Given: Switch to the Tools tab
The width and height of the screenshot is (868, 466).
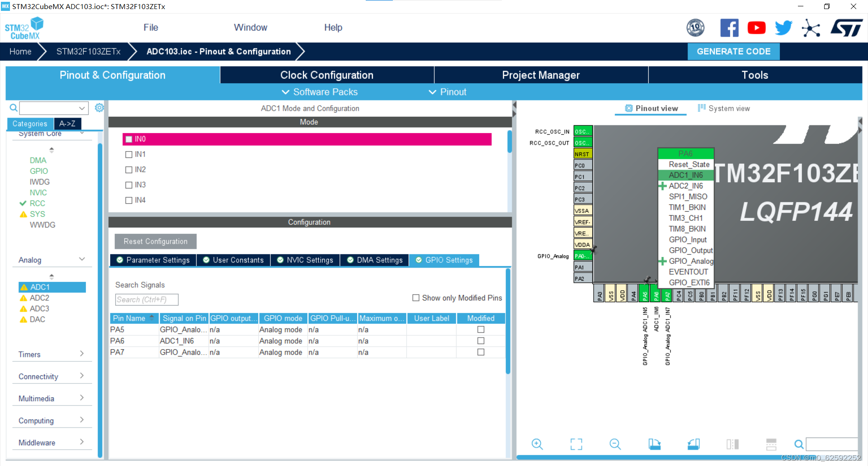Looking at the screenshot, I should [755, 75].
